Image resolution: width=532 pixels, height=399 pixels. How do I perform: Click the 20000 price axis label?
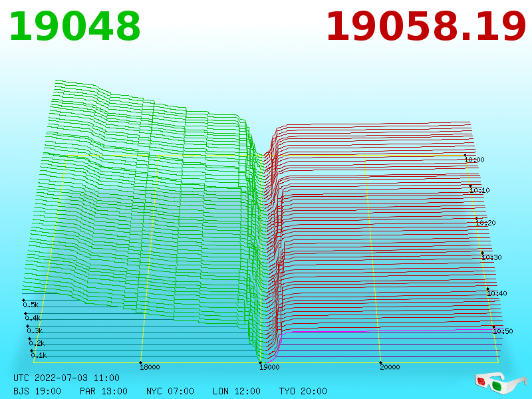390,367
